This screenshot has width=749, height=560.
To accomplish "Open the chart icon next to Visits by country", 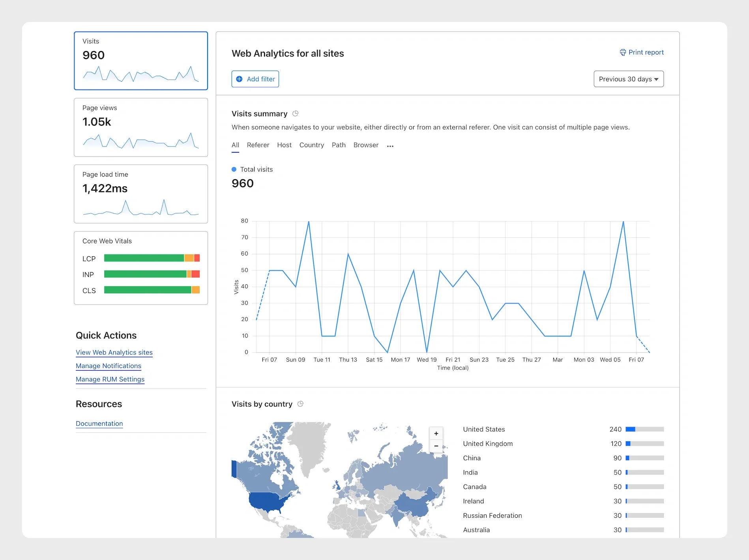I will pyautogui.click(x=300, y=404).
